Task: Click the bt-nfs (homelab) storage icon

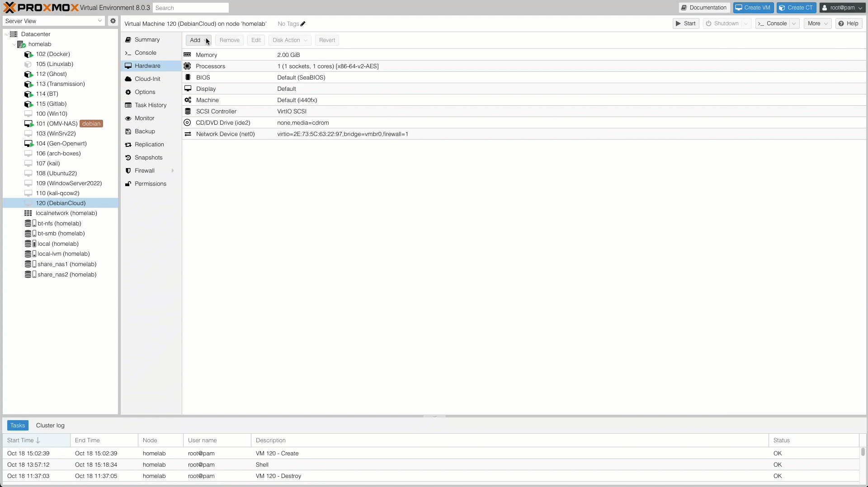Action: click(30, 224)
